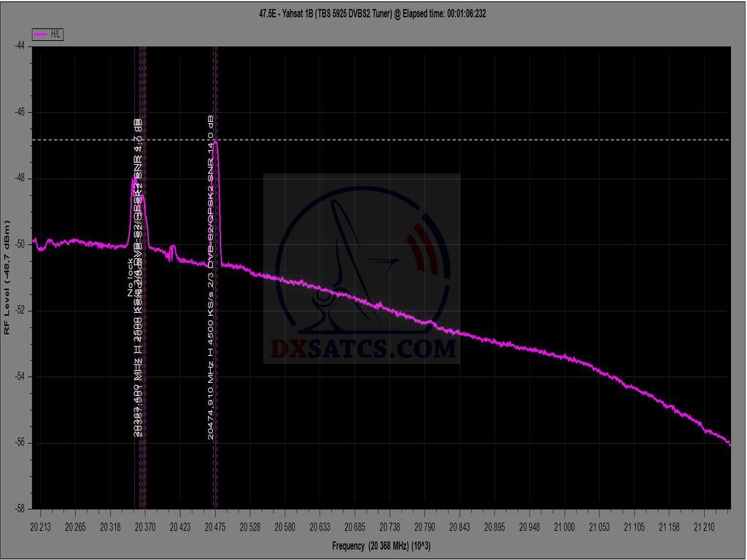Image resolution: width=747 pixels, height=560 pixels.
Task: Click the white horizontal dashed peak-level line
Action: (474, 139)
